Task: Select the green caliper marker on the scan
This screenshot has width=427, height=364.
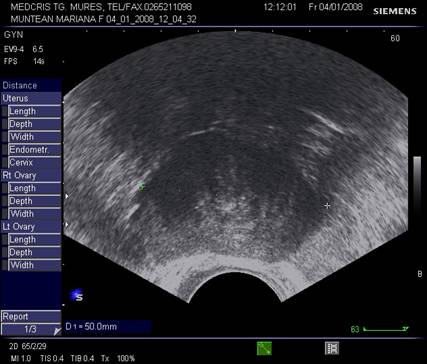Action: click(x=141, y=186)
